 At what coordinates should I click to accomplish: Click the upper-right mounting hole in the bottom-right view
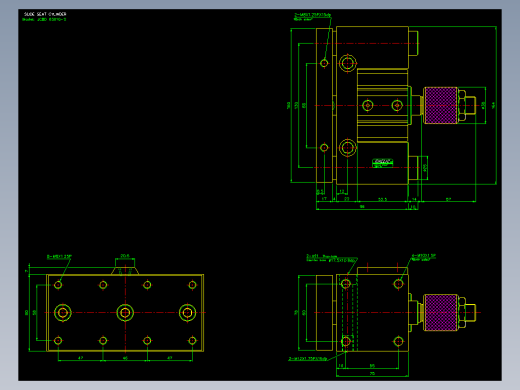[x=398, y=284]
